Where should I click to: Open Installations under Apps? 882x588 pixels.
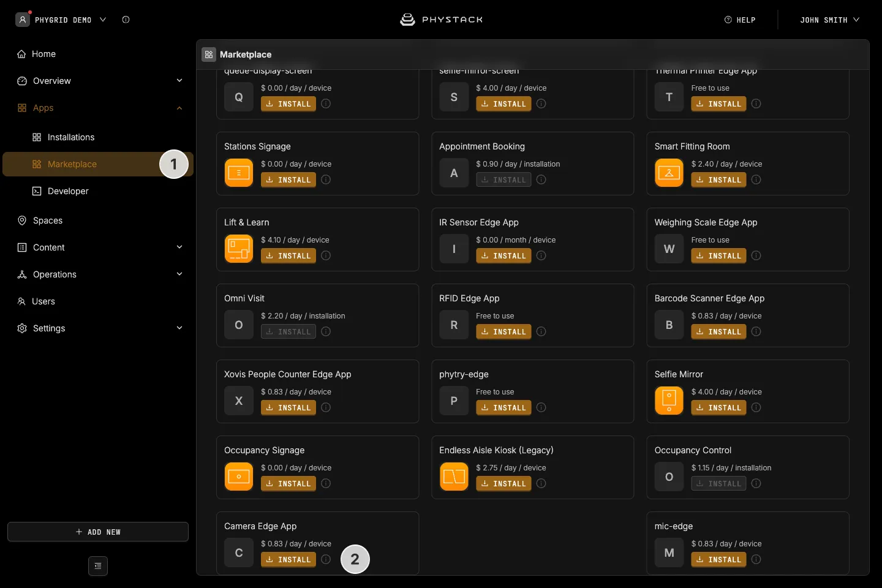coord(98,137)
